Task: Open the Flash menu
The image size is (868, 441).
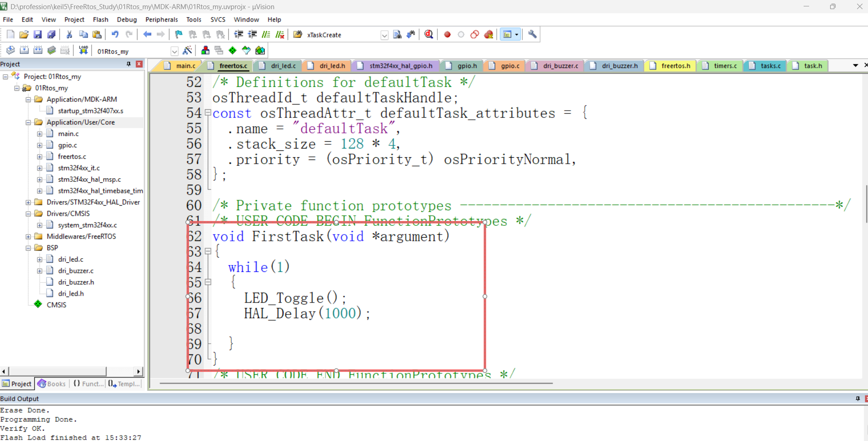Action: pyautogui.click(x=100, y=20)
